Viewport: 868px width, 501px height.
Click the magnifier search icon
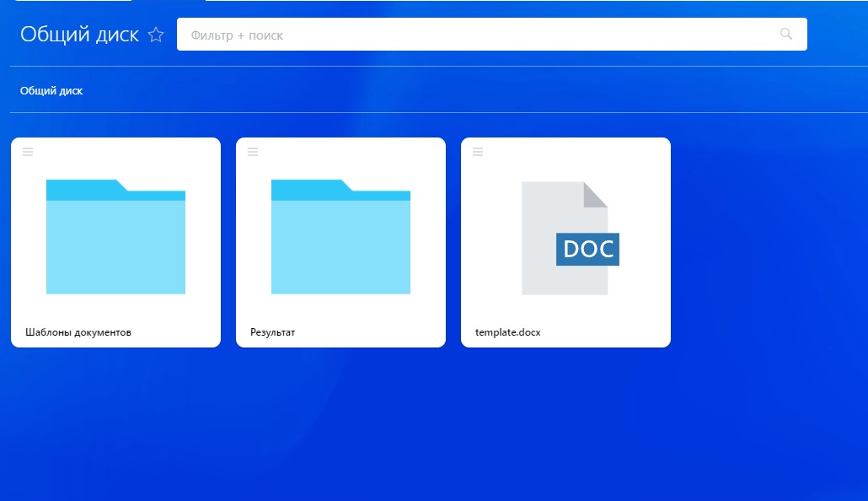[786, 35]
